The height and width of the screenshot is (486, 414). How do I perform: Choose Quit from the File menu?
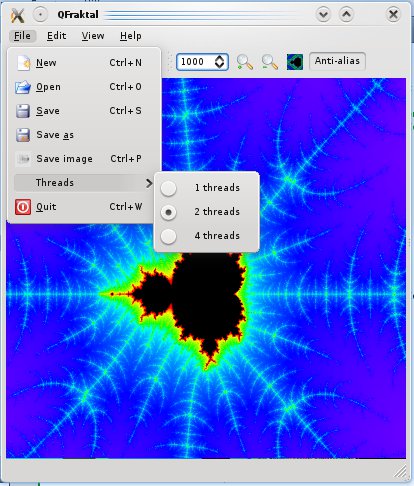coord(84,207)
